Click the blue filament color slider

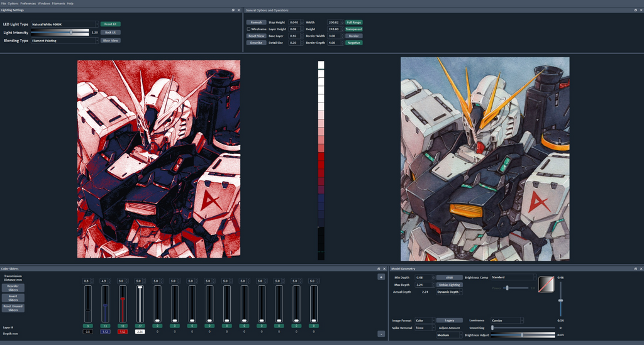point(105,304)
